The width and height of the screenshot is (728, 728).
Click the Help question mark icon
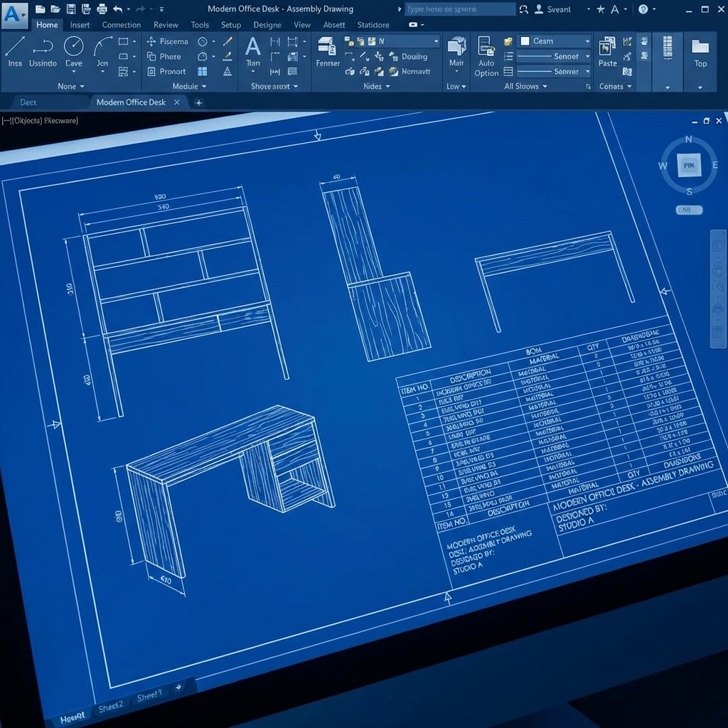(643, 9)
